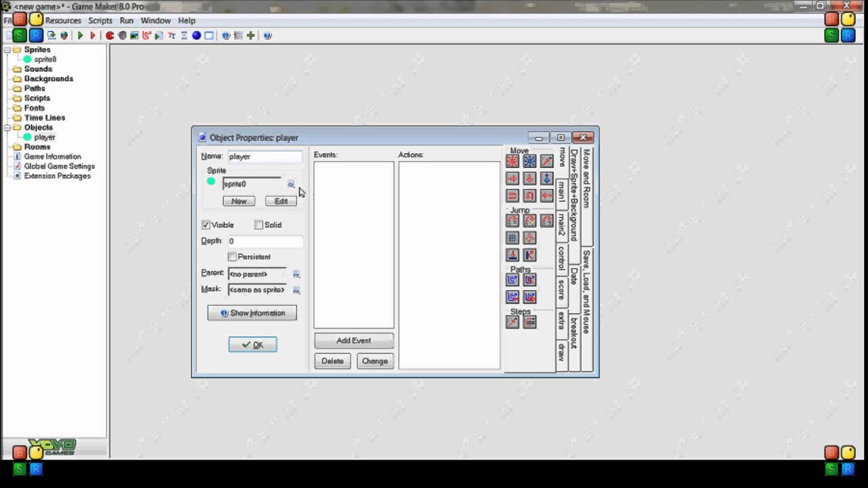Create a sound with speaker icon
This screenshot has width=868, height=488.
coord(122,35)
